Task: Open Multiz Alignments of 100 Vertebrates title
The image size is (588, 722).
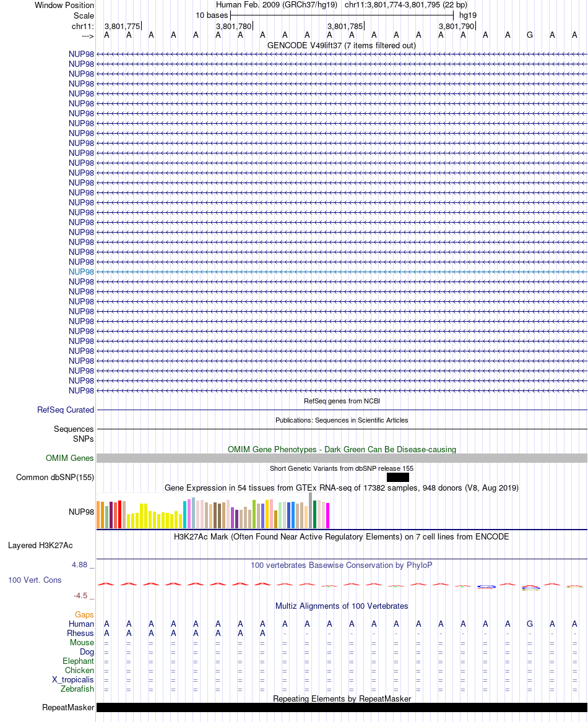Action: 342,606
